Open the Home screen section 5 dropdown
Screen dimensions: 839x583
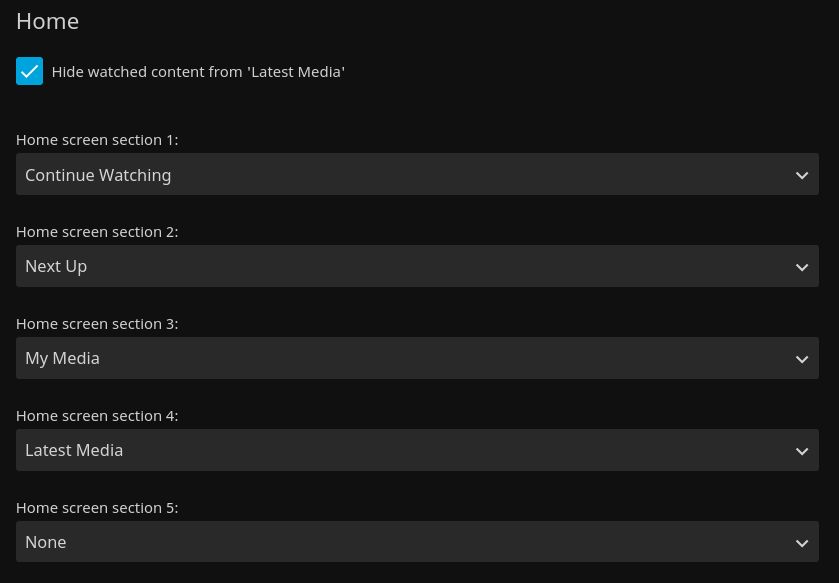(417, 542)
